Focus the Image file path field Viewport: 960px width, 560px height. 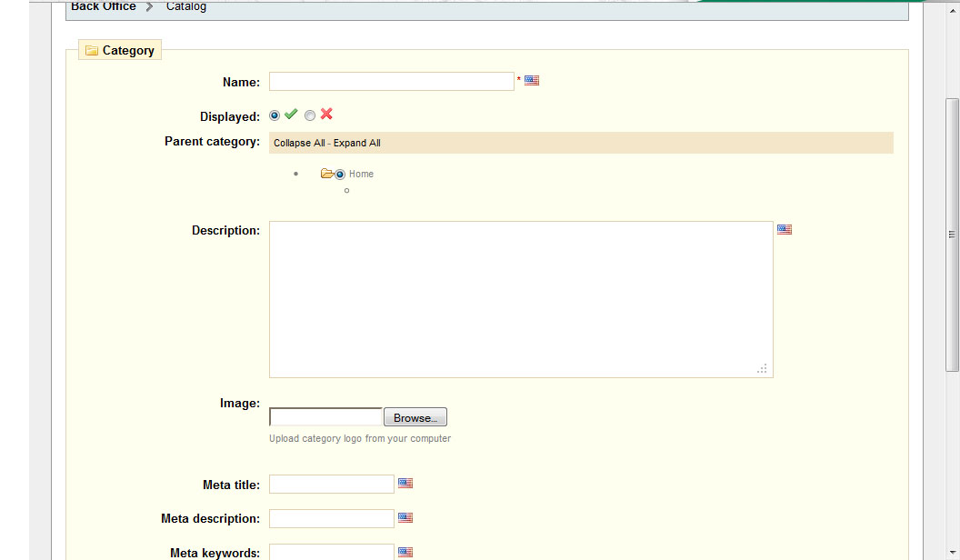point(325,417)
